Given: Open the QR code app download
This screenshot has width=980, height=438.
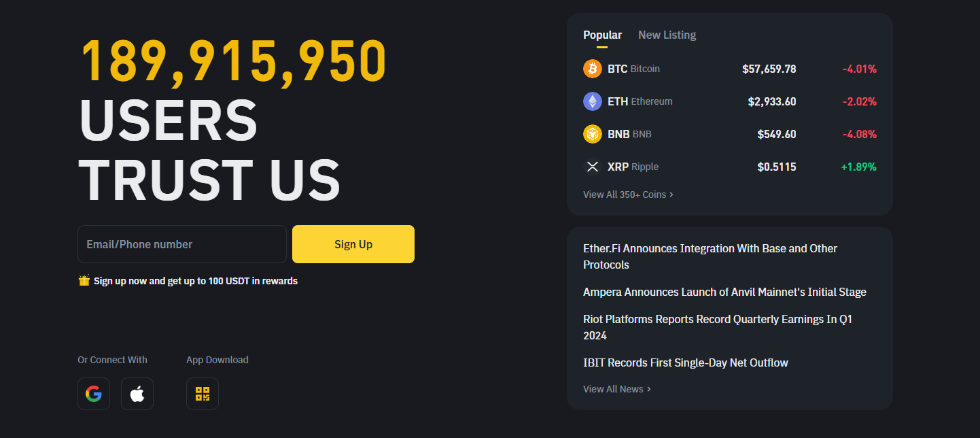Looking at the screenshot, I should point(203,394).
